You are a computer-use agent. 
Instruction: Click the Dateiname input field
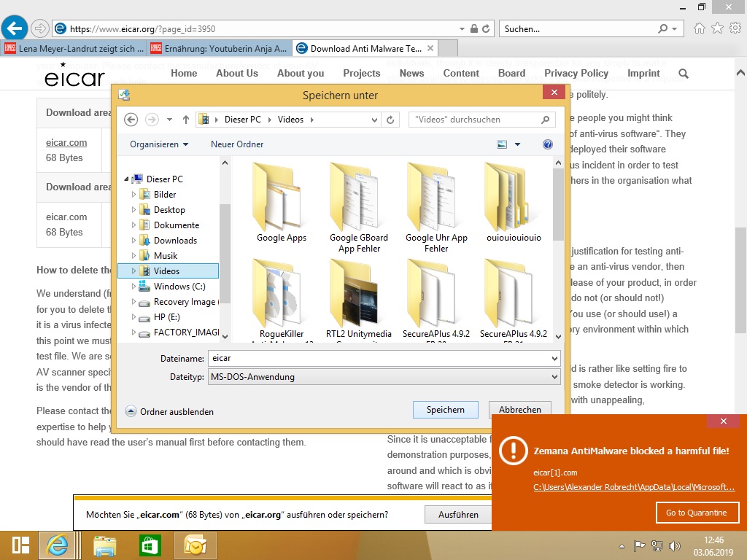[379, 358]
